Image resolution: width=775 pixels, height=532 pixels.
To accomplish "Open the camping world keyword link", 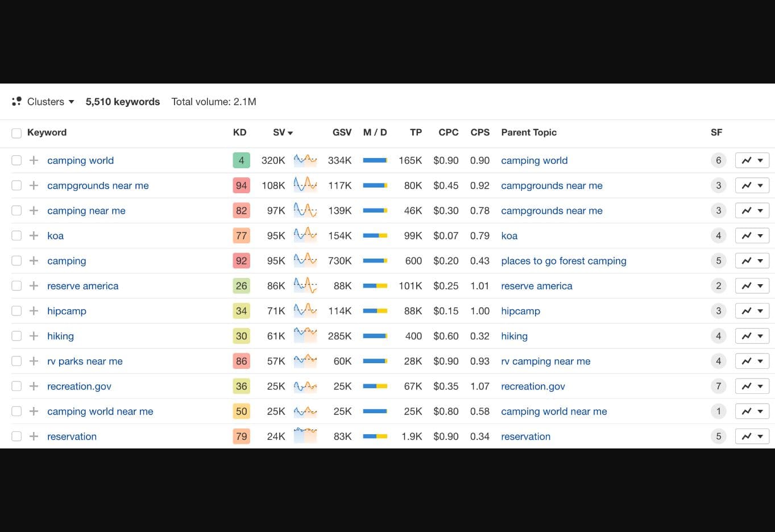I will point(80,160).
